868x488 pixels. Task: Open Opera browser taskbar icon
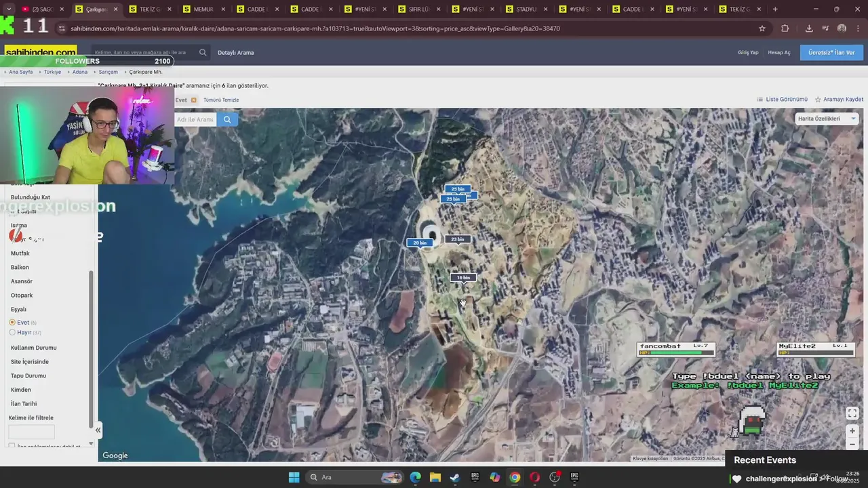(x=535, y=477)
